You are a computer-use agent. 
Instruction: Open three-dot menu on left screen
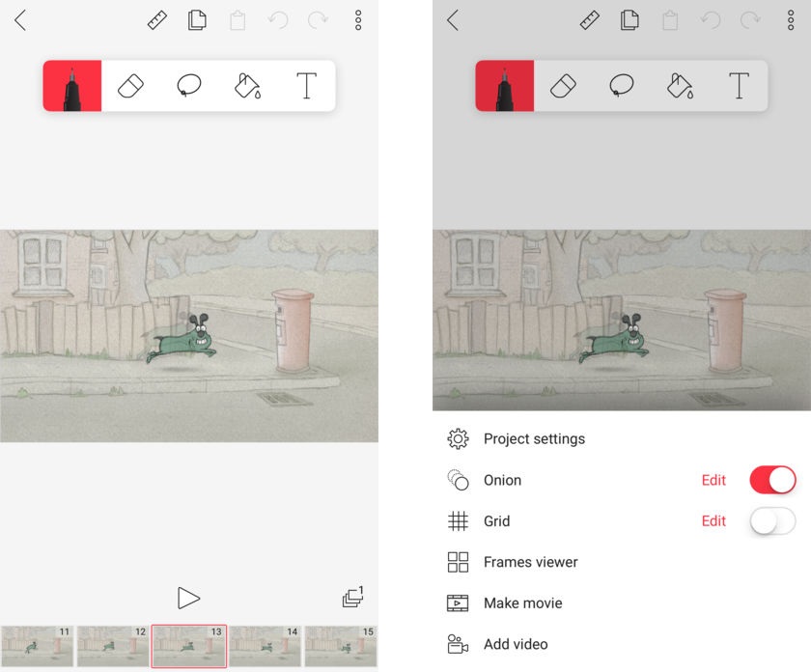point(358,20)
